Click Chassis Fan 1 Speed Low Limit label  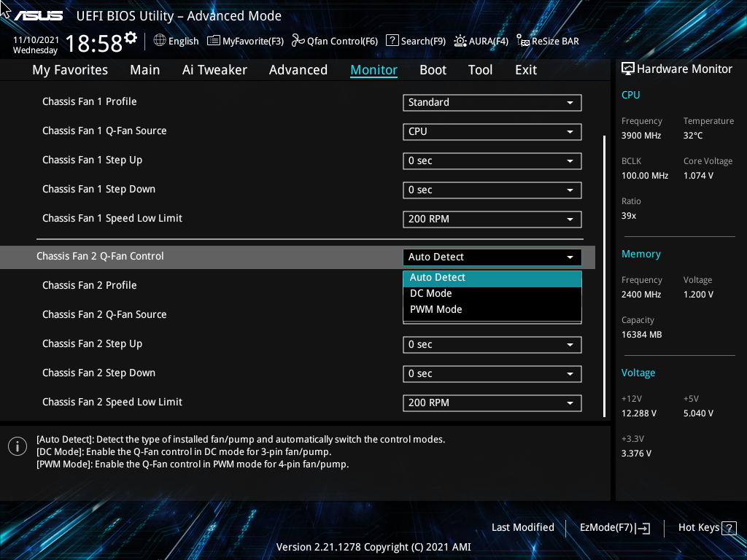[x=112, y=218]
